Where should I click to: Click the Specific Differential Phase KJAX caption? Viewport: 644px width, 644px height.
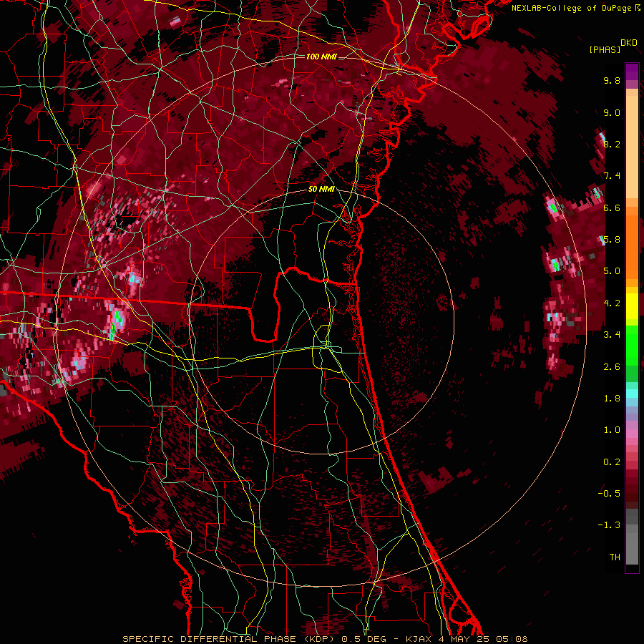325,639
